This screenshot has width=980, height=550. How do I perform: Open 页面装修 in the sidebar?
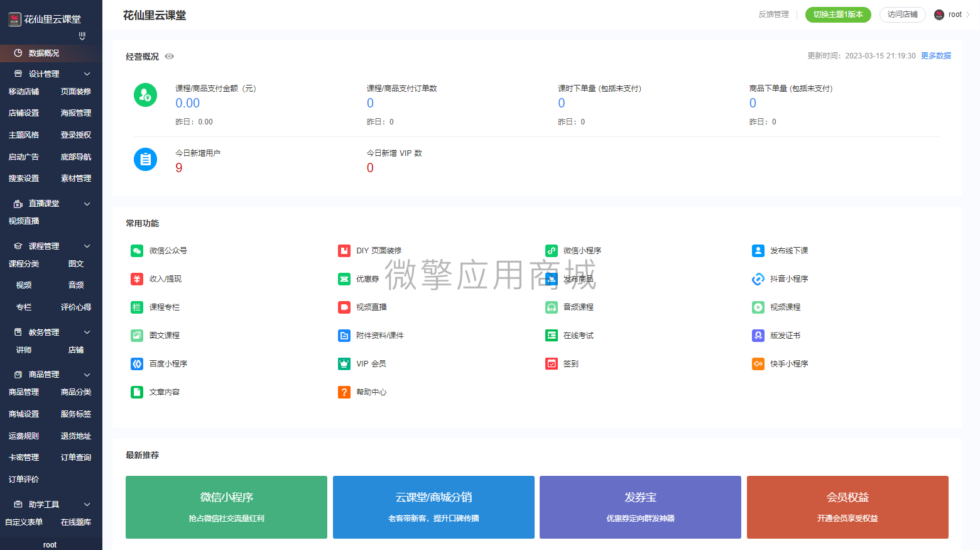click(76, 92)
